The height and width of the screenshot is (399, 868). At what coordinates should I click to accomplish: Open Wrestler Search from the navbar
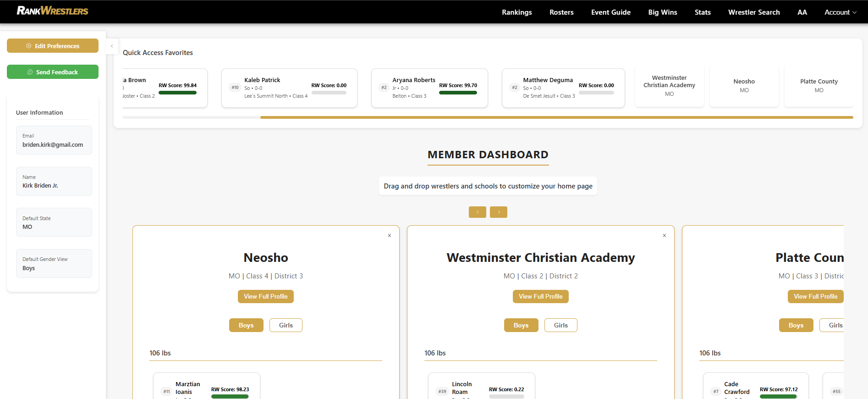coord(753,12)
